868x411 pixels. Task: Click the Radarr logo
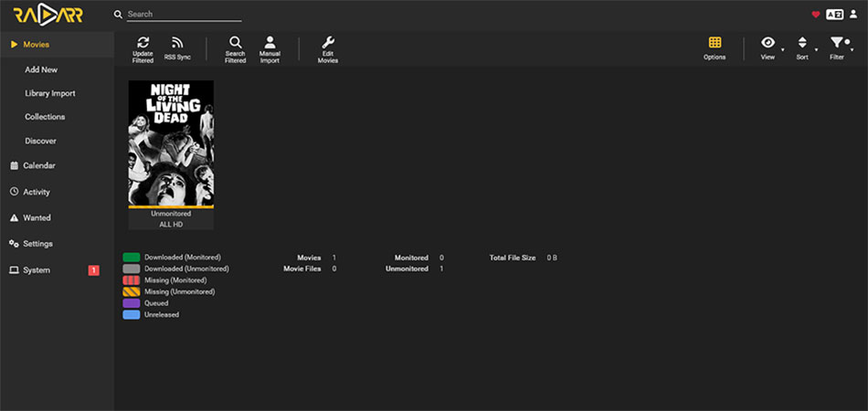coord(48,15)
